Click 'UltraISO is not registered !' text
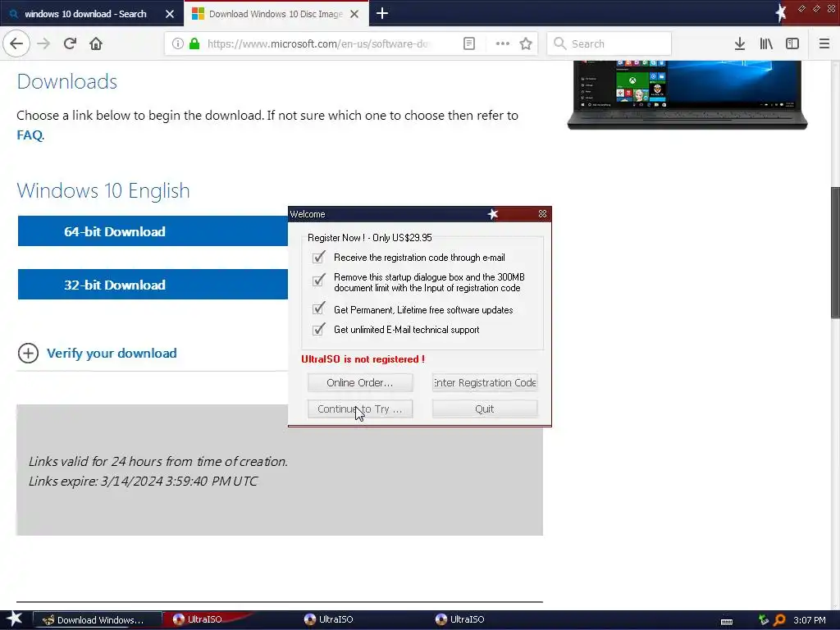Screen dimensions: 840x630 363,359
